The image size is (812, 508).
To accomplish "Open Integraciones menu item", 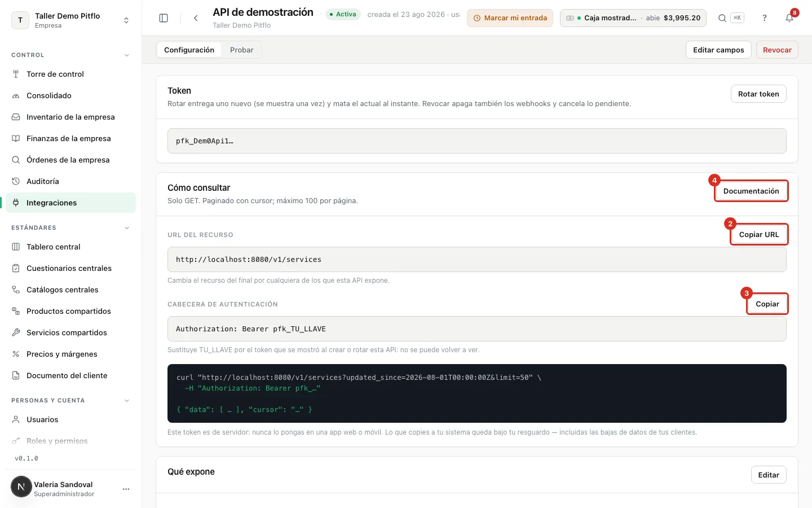I will point(71,203).
